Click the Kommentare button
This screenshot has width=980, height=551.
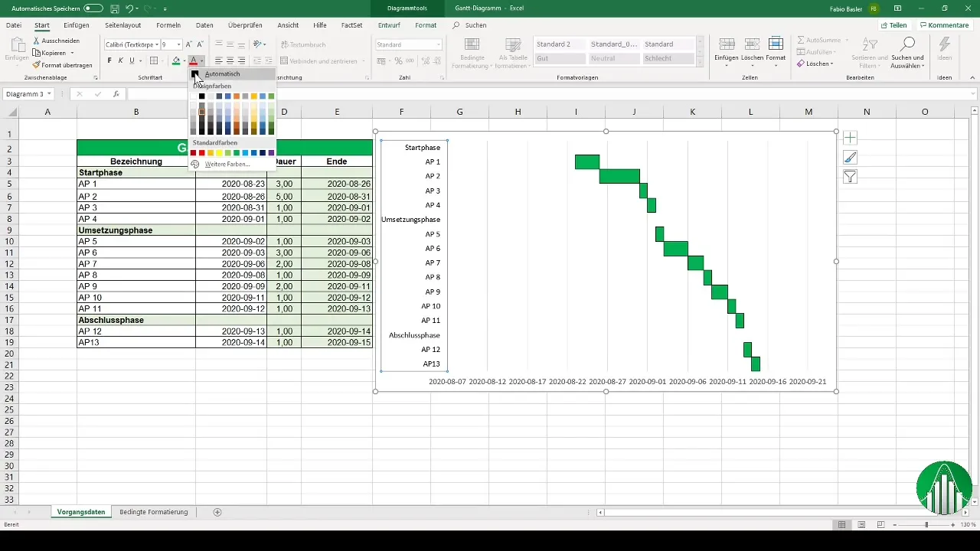tap(945, 25)
